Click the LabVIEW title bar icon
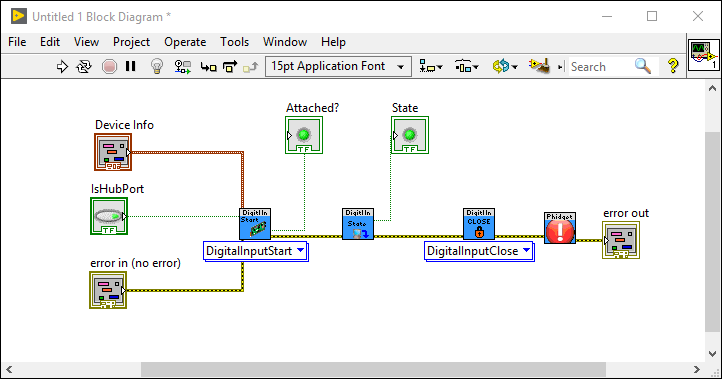The height and width of the screenshot is (379, 722). (x=18, y=16)
